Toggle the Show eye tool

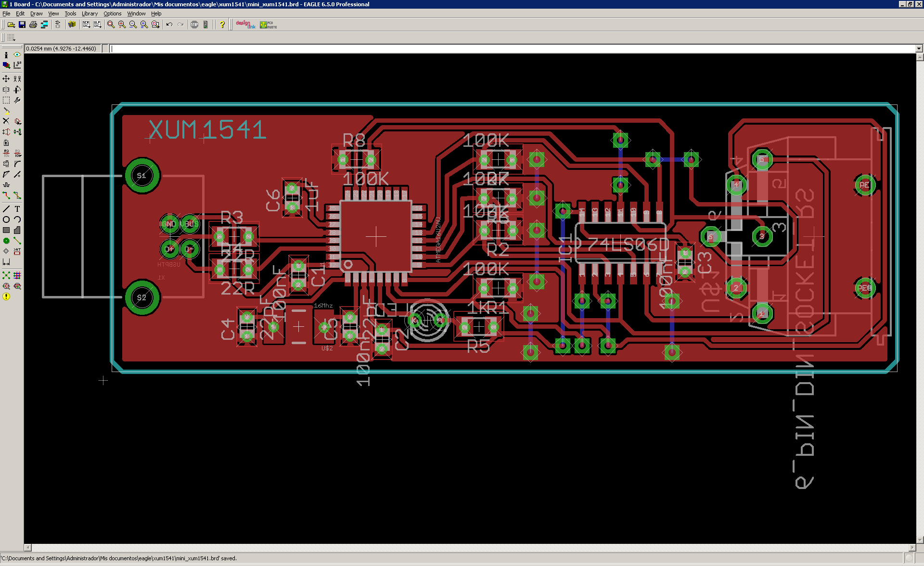point(17,55)
